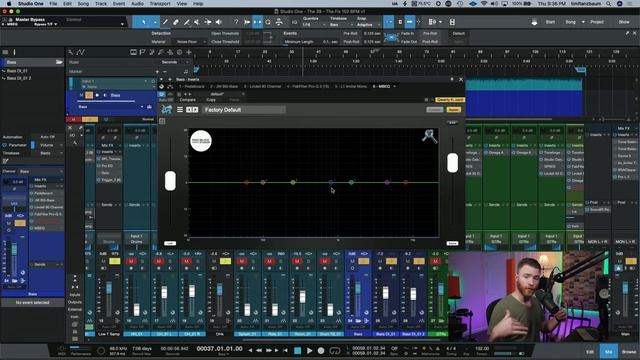The height and width of the screenshot is (360, 640).
Task: Click the routing view icon in inserts window
Action: [x=170, y=87]
